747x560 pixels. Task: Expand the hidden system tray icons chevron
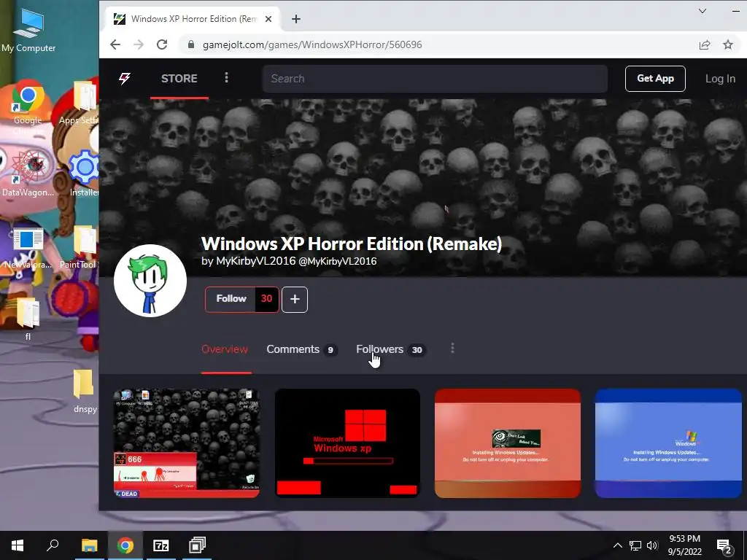pyautogui.click(x=617, y=545)
